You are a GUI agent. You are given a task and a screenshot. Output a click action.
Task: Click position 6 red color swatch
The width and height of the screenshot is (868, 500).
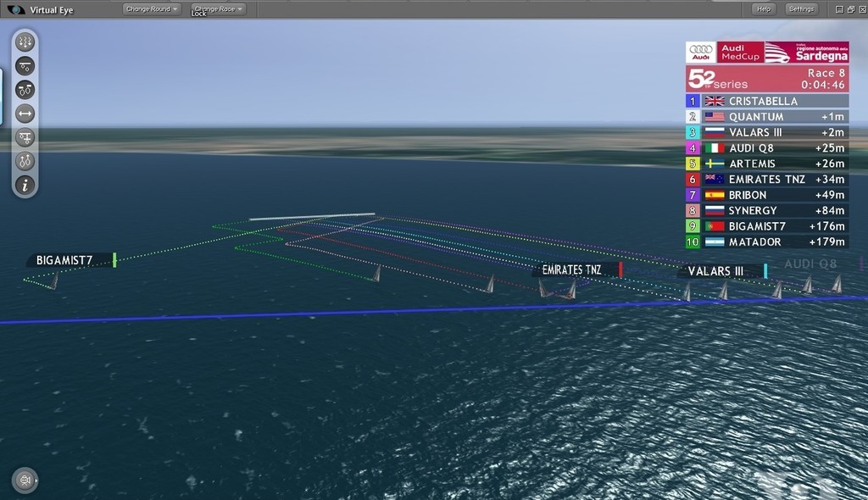[693, 179]
